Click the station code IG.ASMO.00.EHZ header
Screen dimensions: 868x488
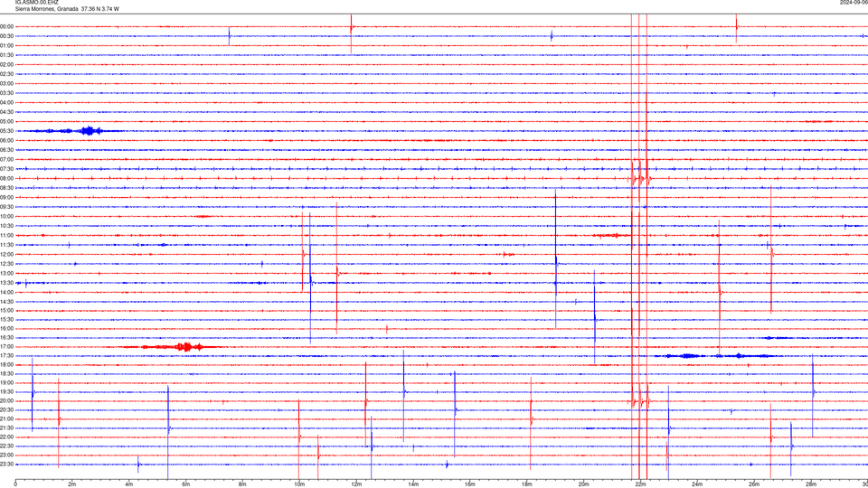tap(36, 3)
